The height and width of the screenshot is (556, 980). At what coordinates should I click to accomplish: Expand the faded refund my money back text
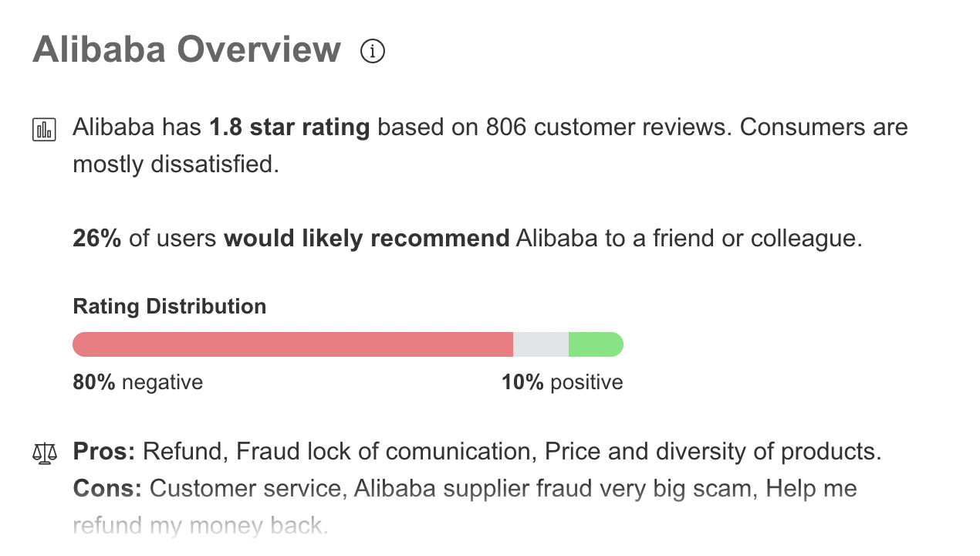201,526
